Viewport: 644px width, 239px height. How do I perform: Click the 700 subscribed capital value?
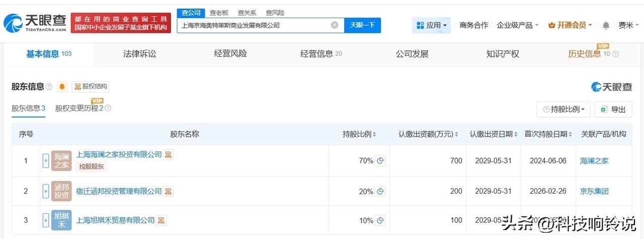pos(456,161)
